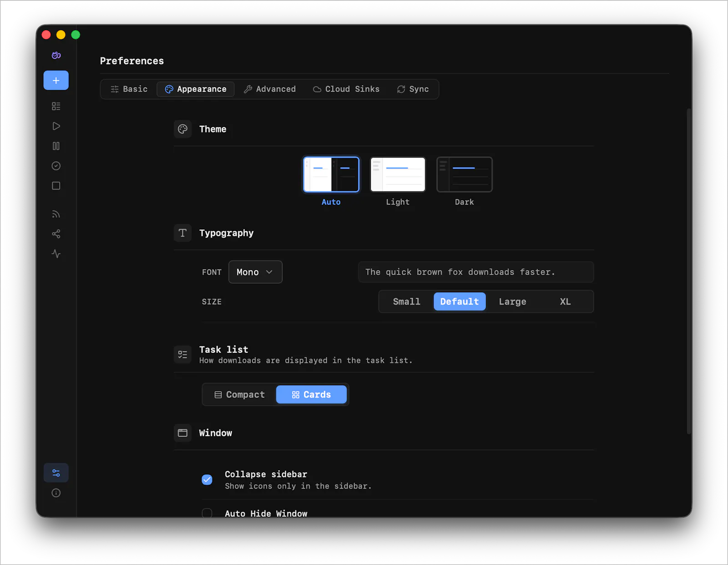
Task: Click the yellow minimize window button
Action: [61, 35]
